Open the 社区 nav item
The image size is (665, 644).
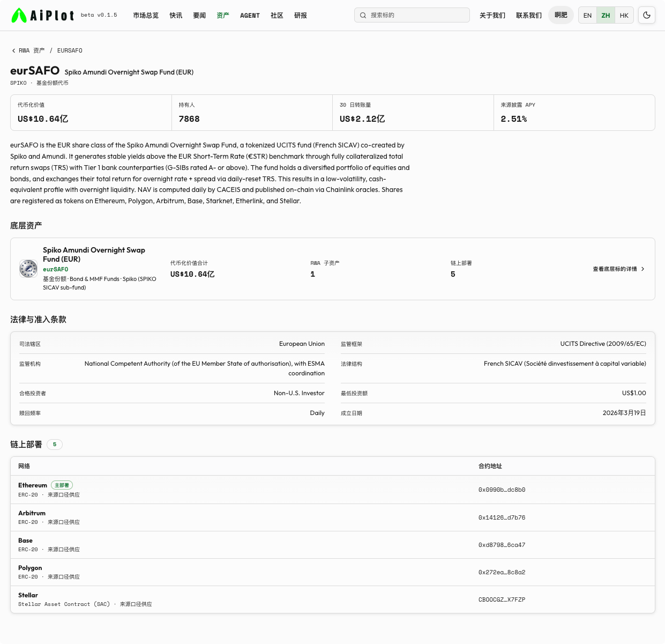277,16
